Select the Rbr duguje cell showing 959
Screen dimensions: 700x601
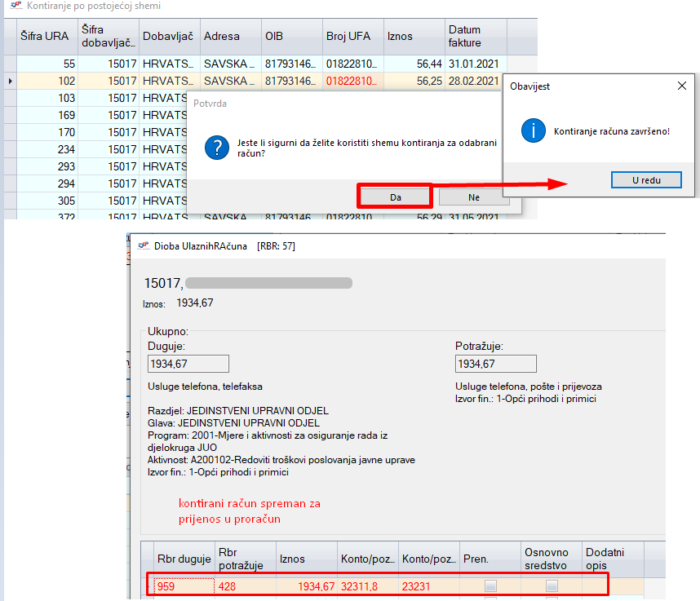184,586
